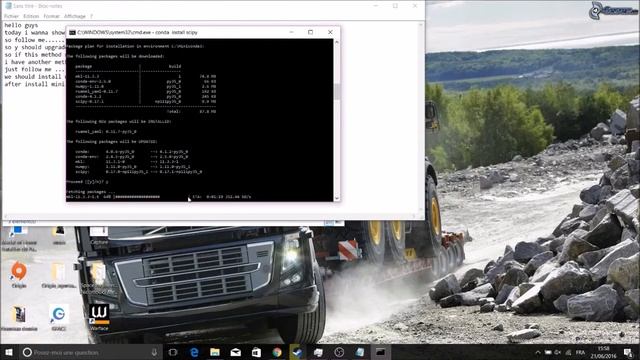The image size is (640, 360).
Task: Launch Google Chrome from the taskbar
Action: (x=277, y=352)
